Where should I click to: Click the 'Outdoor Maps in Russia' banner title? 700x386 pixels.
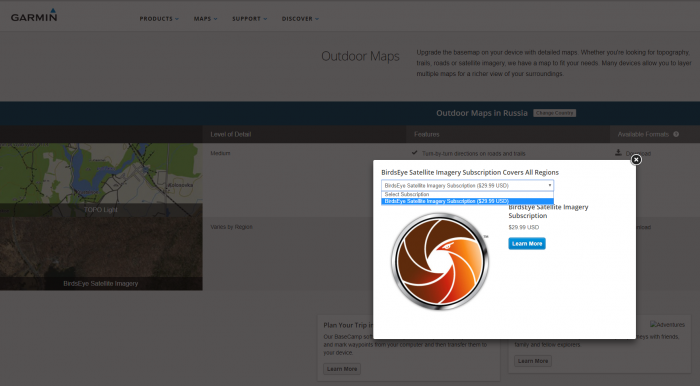point(482,113)
